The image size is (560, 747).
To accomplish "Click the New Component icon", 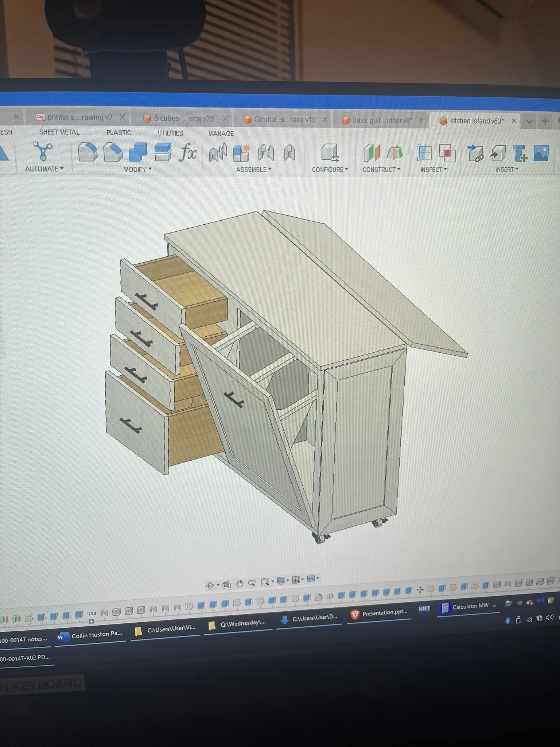I will coord(241,152).
